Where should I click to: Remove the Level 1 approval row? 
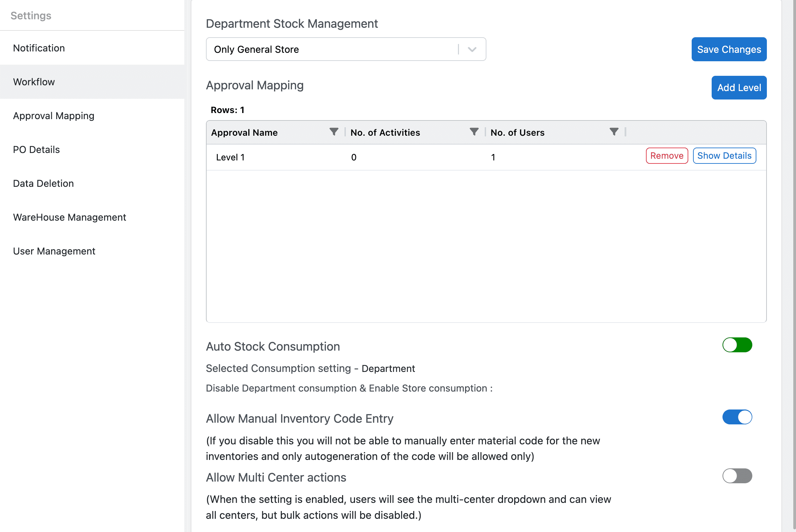(667, 156)
